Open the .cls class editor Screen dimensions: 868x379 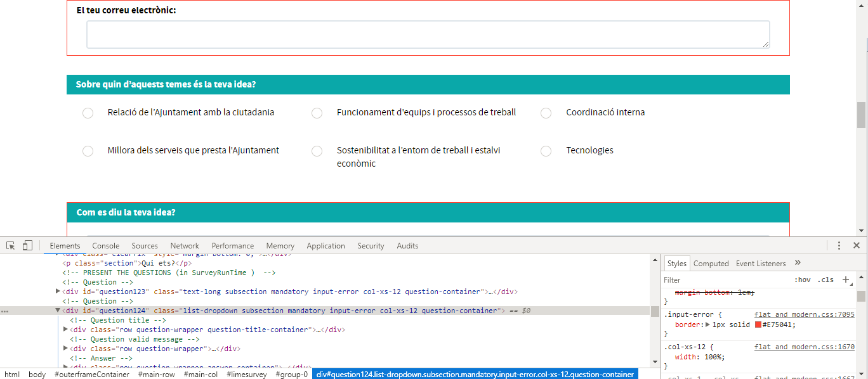(825, 279)
